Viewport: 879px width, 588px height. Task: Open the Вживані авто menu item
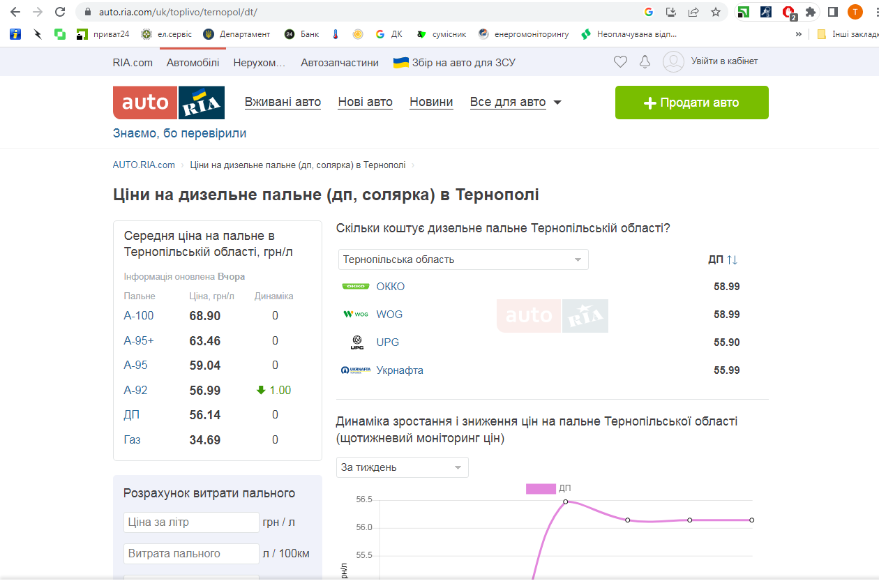[283, 103]
